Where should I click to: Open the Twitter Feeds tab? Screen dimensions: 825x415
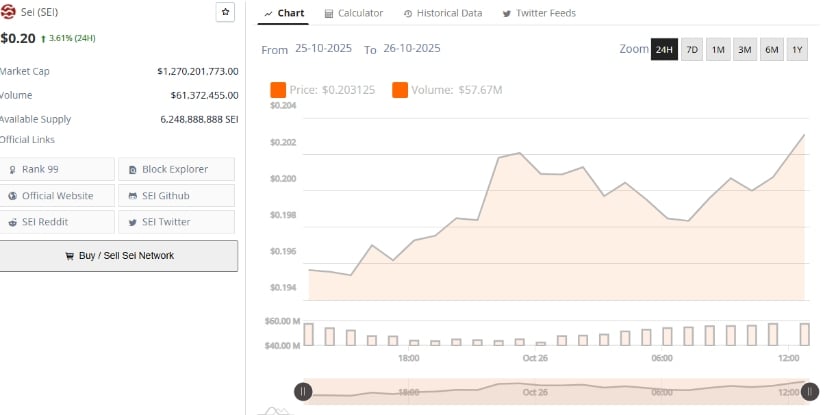(538, 13)
